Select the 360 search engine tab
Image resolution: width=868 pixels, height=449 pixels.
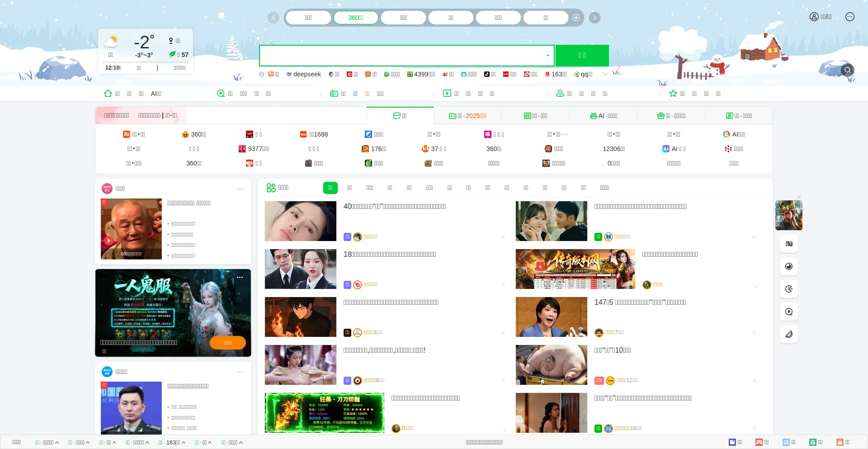[x=356, y=18]
